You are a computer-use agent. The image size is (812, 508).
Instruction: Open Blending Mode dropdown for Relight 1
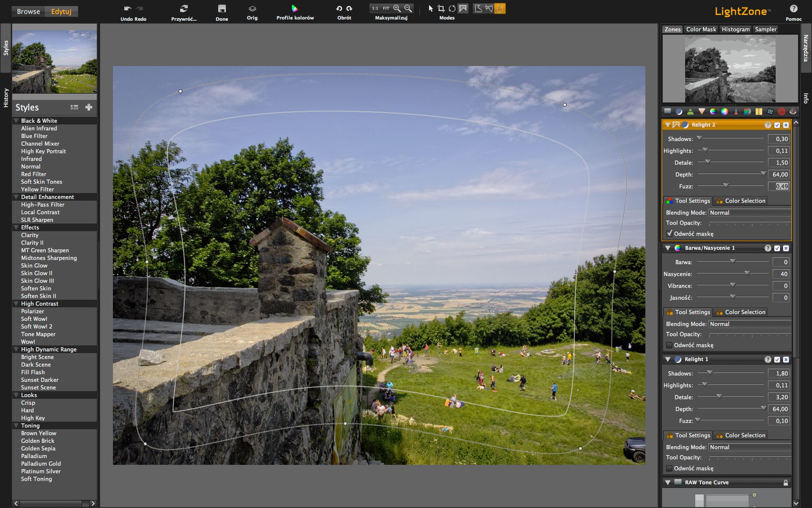(x=749, y=447)
